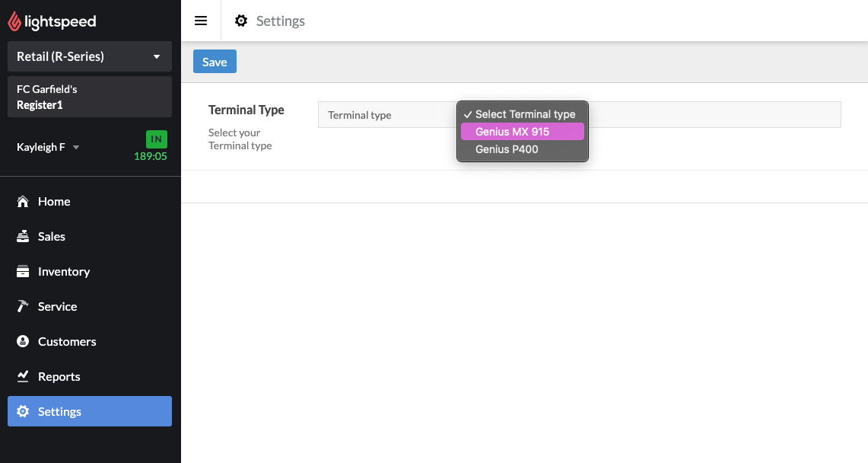Open Service section

pos(90,306)
